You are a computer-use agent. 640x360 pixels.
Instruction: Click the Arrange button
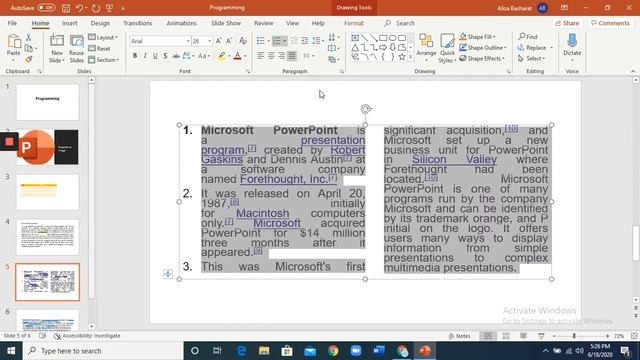point(426,48)
